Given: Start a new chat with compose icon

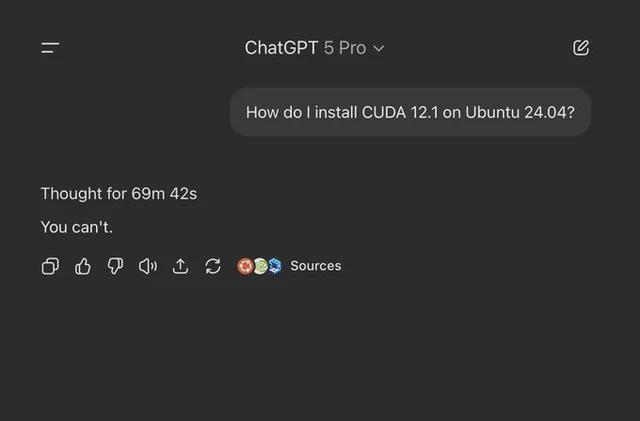Looking at the screenshot, I should [x=581, y=48].
